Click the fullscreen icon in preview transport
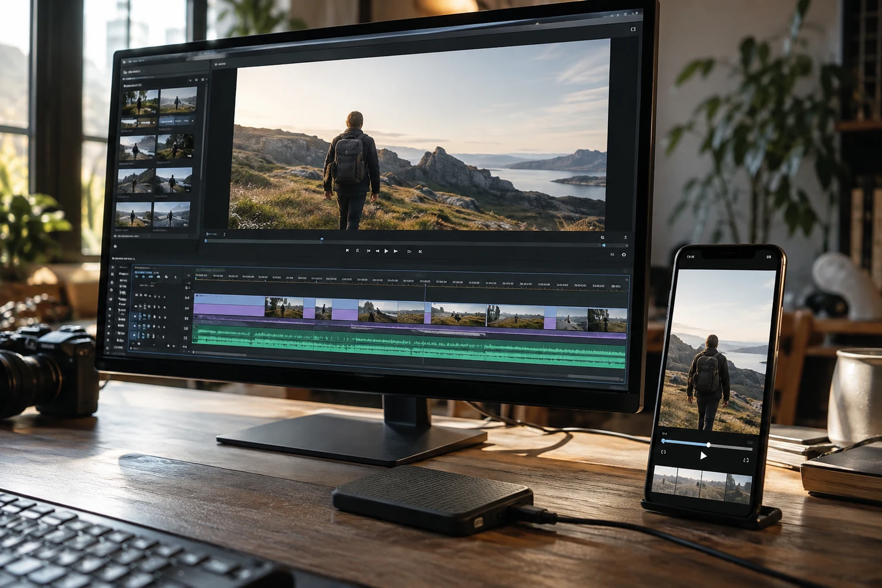 tap(420, 251)
